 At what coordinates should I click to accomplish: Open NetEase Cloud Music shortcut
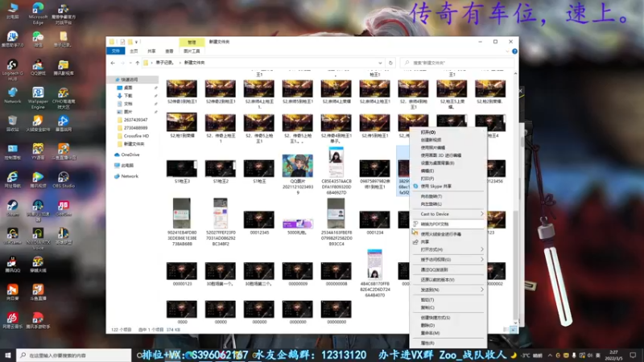[x=12, y=319]
